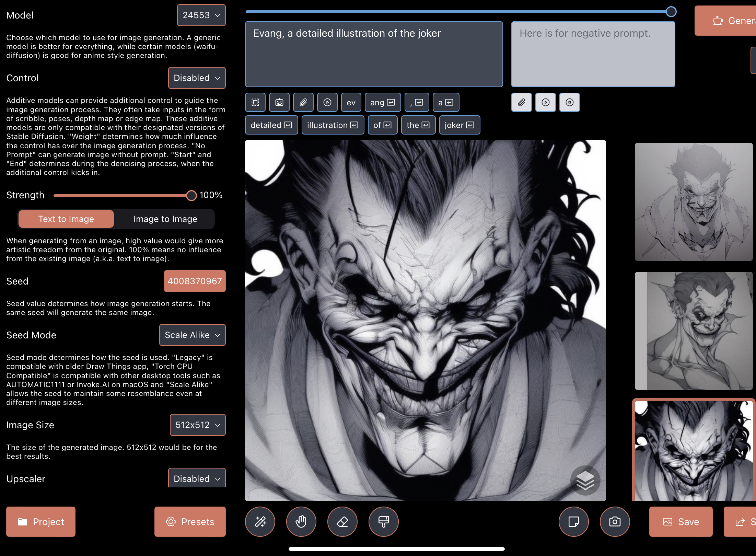Open the Presets button

tap(190, 522)
